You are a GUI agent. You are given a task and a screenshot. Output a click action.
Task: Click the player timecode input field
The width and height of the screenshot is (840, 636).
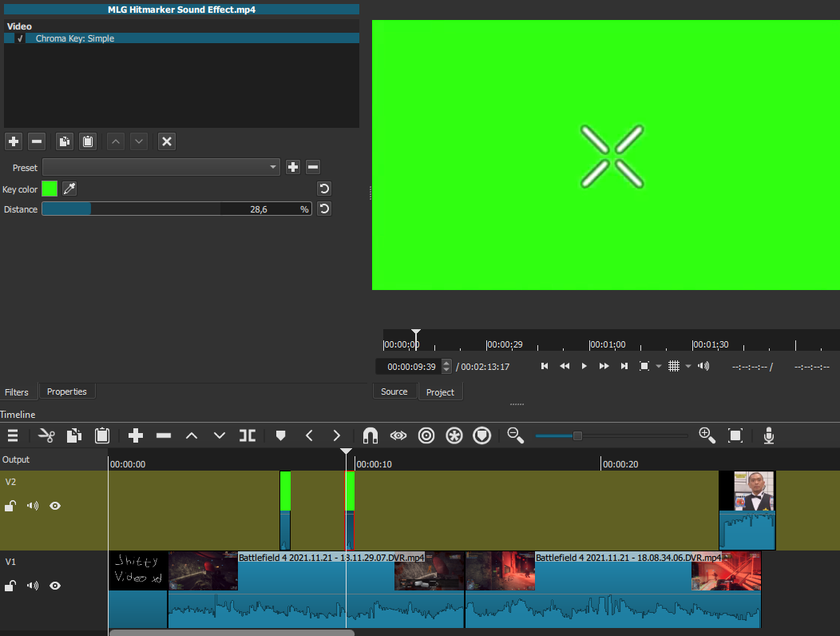(x=410, y=367)
